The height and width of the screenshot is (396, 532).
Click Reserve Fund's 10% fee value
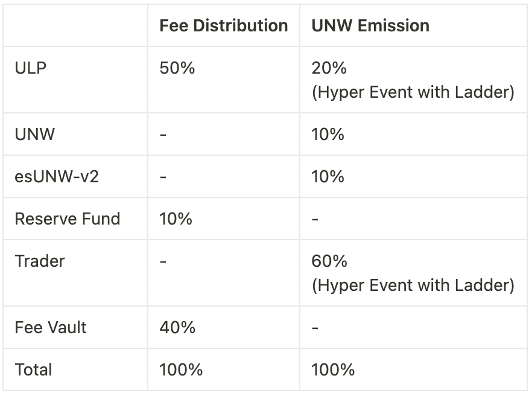[x=176, y=219]
